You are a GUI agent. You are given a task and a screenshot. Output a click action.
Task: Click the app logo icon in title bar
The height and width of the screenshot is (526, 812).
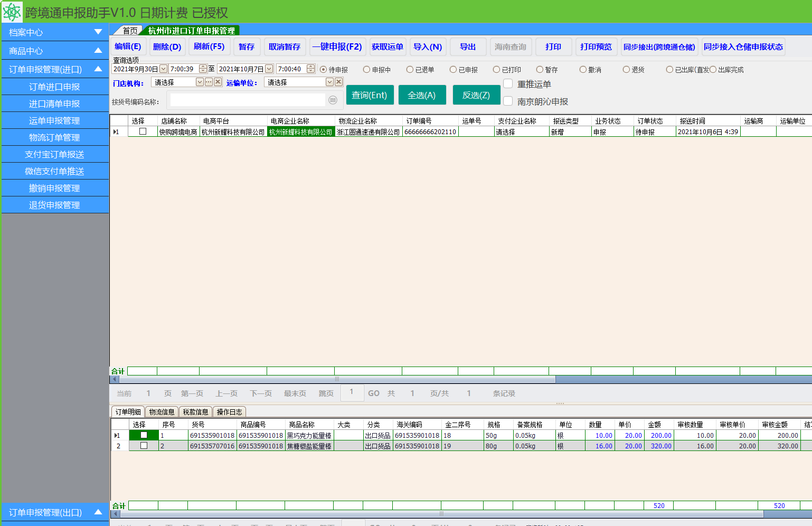click(x=12, y=12)
